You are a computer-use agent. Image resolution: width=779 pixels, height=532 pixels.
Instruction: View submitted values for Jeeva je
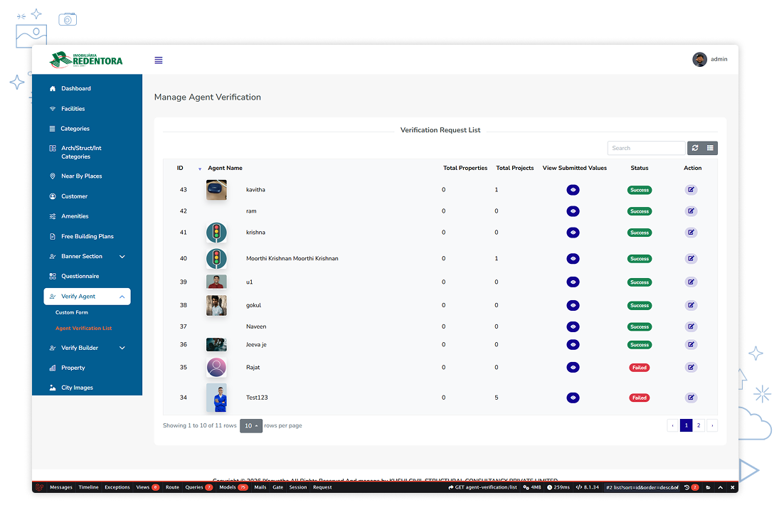(x=573, y=345)
